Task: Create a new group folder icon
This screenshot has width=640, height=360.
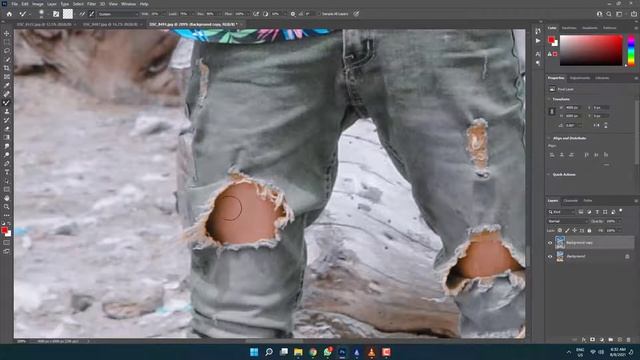Action: [610, 340]
